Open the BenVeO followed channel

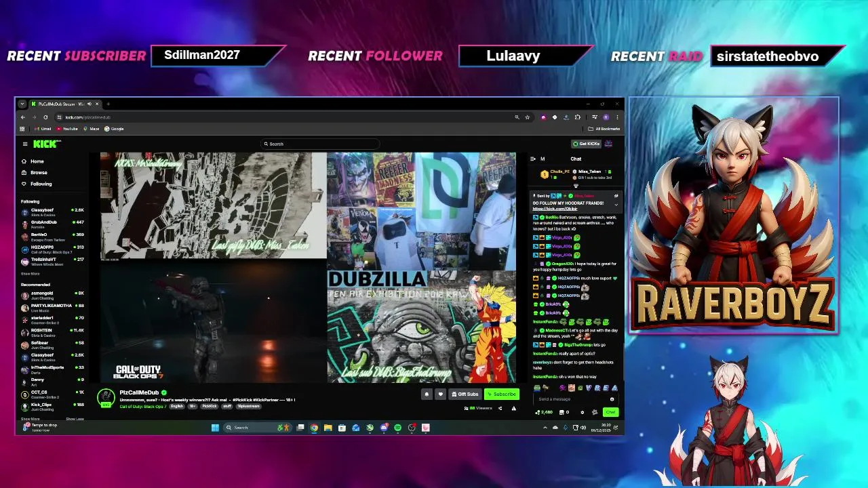pyautogui.click(x=52, y=237)
